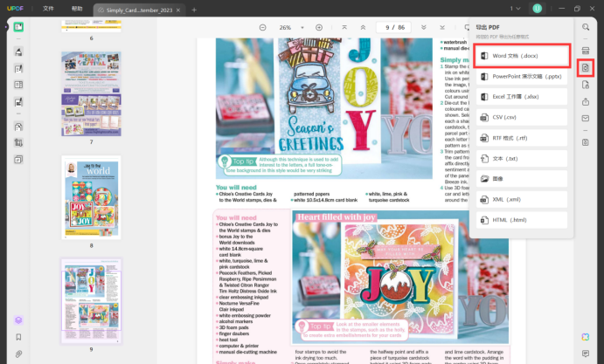Click the user avatar icon
The height and width of the screenshot is (364, 604).
(537, 9)
